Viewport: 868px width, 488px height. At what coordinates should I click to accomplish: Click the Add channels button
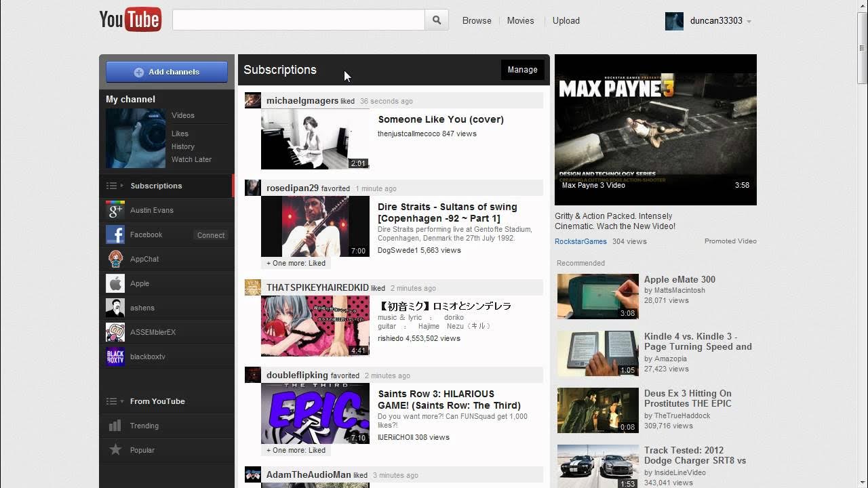click(x=167, y=72)
